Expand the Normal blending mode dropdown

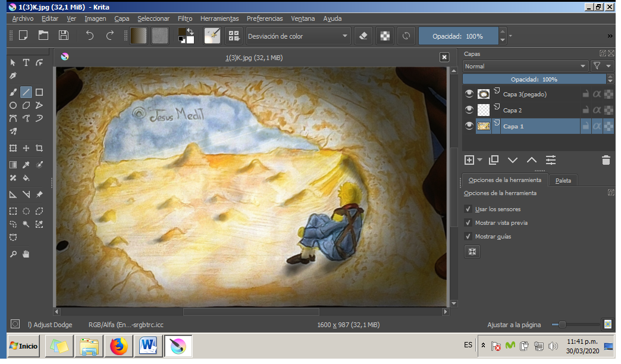coord(525,67)
